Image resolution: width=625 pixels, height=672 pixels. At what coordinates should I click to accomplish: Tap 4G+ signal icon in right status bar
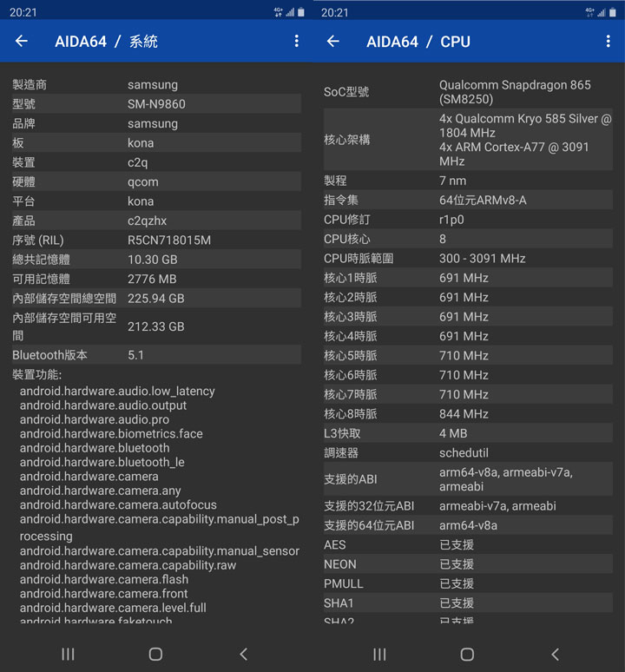pyautogui.click(x=590, y=12)
